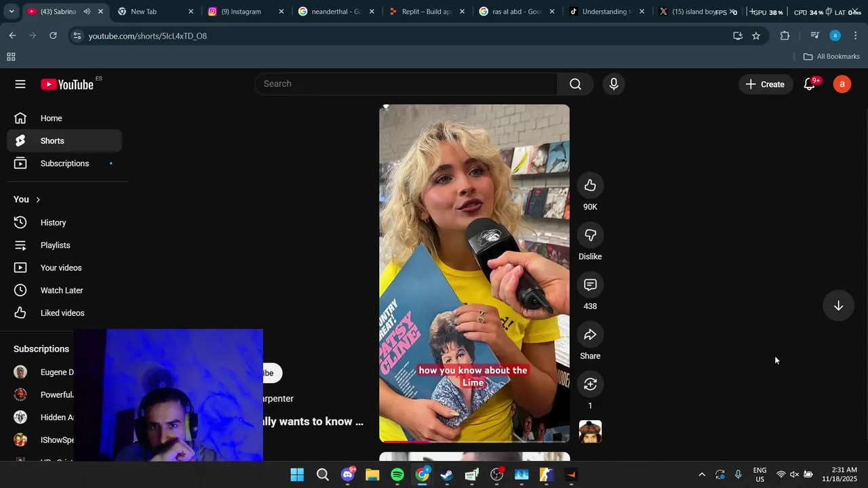This screenshot has height=488, width=868.
Task: Open Spotify from the taskbar
Action: pyautogui.click(x=397, y=474)
